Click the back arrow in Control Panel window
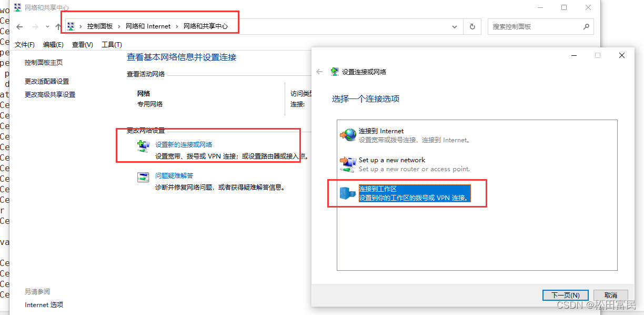This screenshot has width=644, height=315. (x=19, y=26)
